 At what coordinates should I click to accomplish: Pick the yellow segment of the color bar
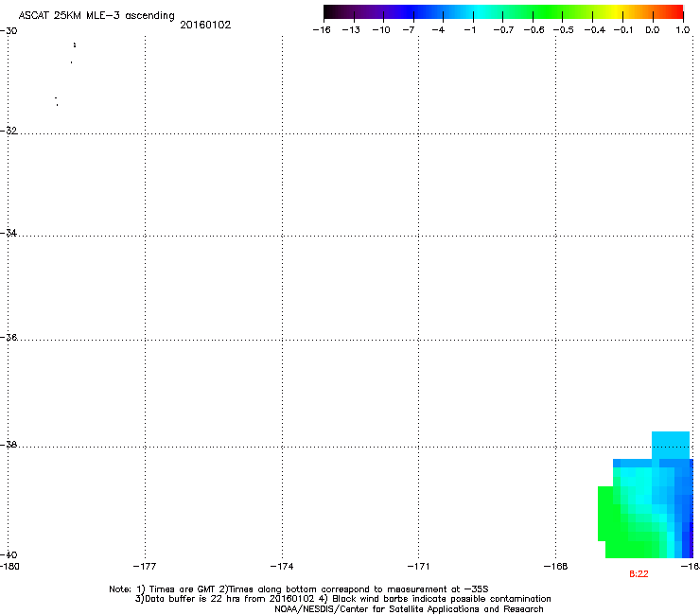616,11
